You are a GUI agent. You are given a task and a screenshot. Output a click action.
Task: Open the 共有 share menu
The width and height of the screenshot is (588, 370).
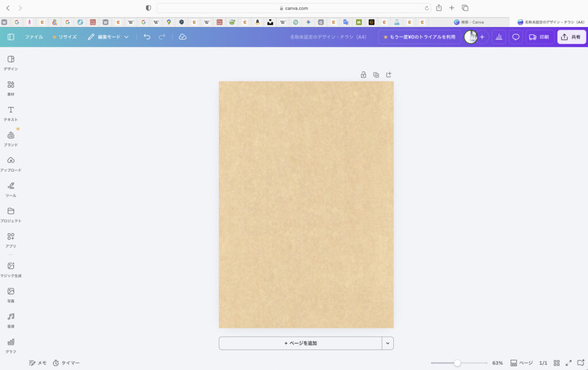571,37
